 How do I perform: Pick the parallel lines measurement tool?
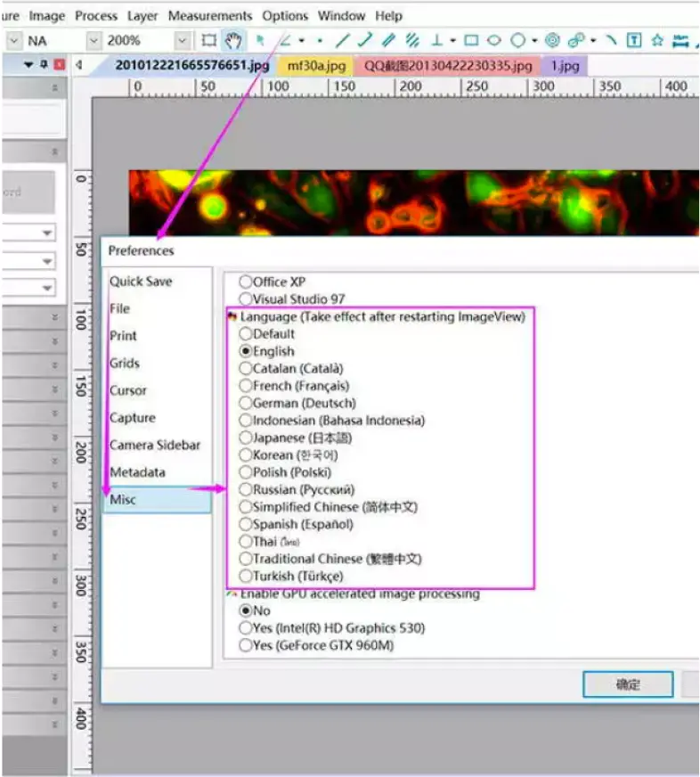pos(388,40)
